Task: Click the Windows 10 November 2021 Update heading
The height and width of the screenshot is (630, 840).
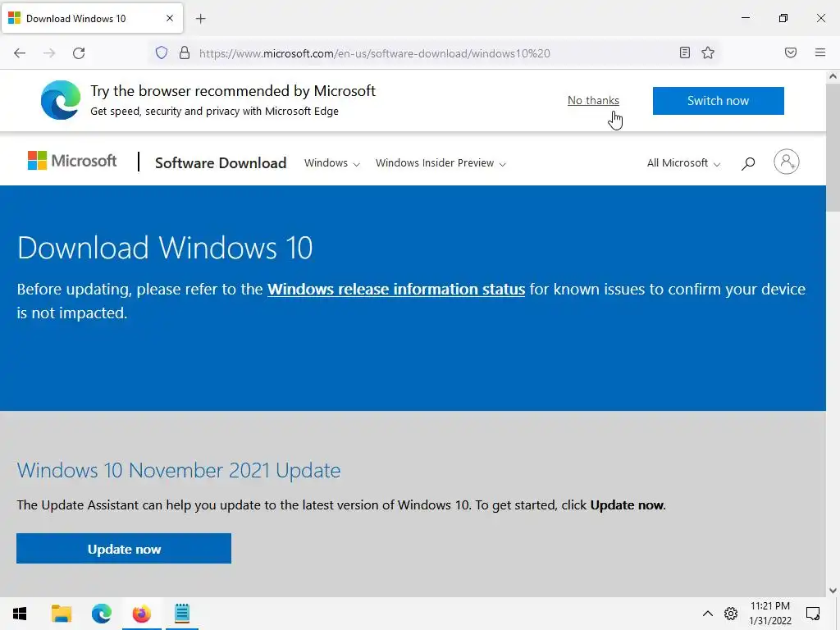Action: (x=178, y=470)
